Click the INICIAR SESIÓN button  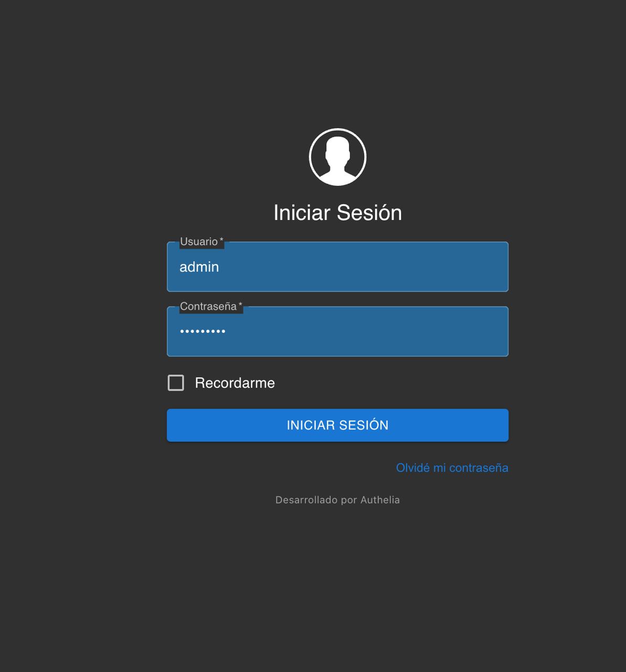[337, 425]
